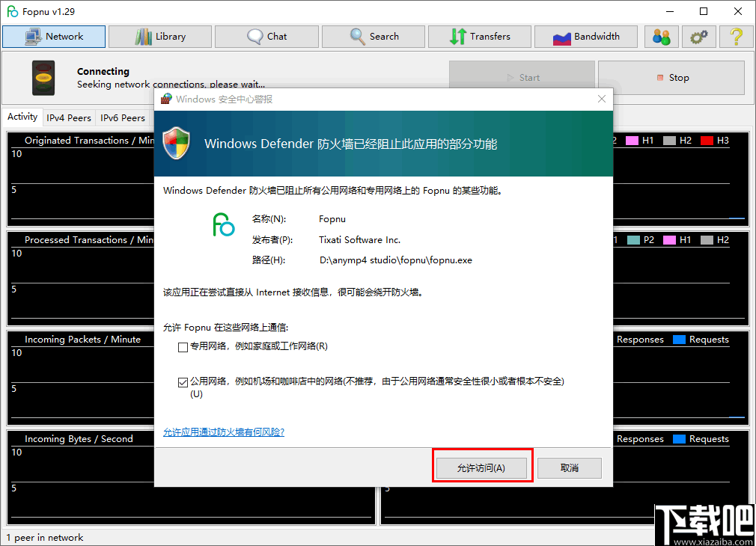Image resolution: width=756 pixels, height=546 pixels.
Task: Switch to the Library tab
Action: (x=159, y=36)
